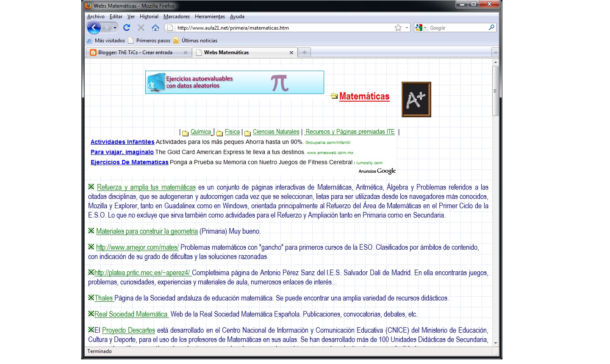Click the Firefox logo in title bar
Viewport: 610px width, 364px height.
88,6
